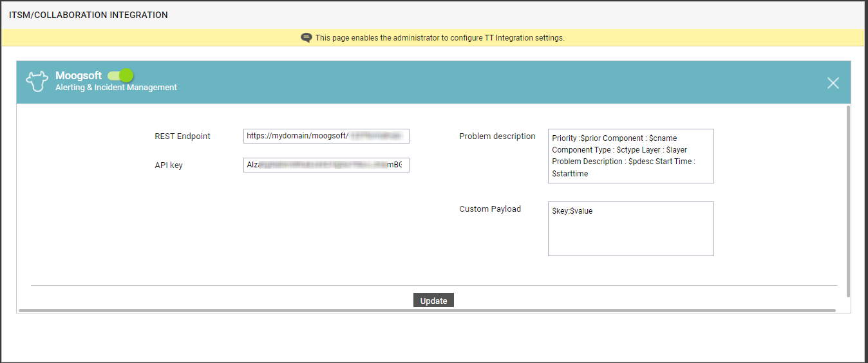Click the TT Integration settings info message
868x363 pixels.
point(440,38)
